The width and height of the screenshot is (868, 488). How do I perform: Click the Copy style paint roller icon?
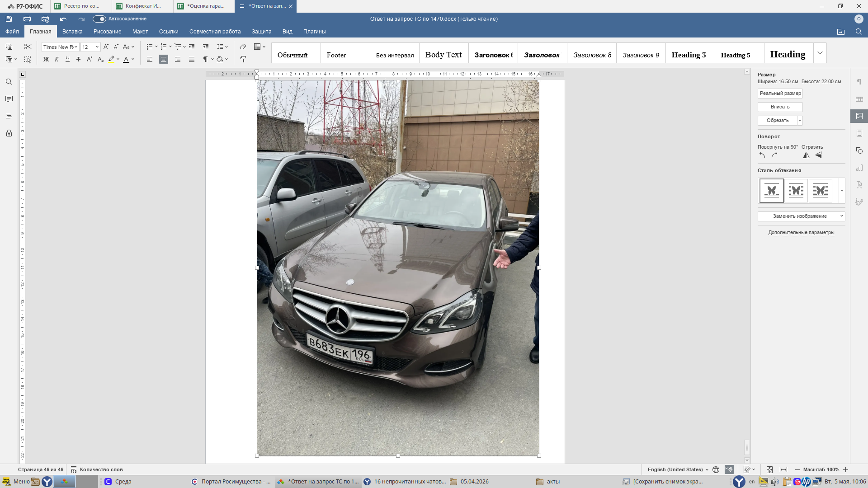tap(243, 59)
